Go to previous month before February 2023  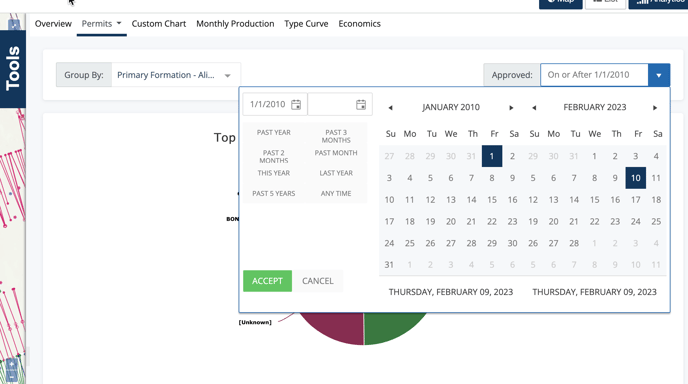[x=534, y=108]
